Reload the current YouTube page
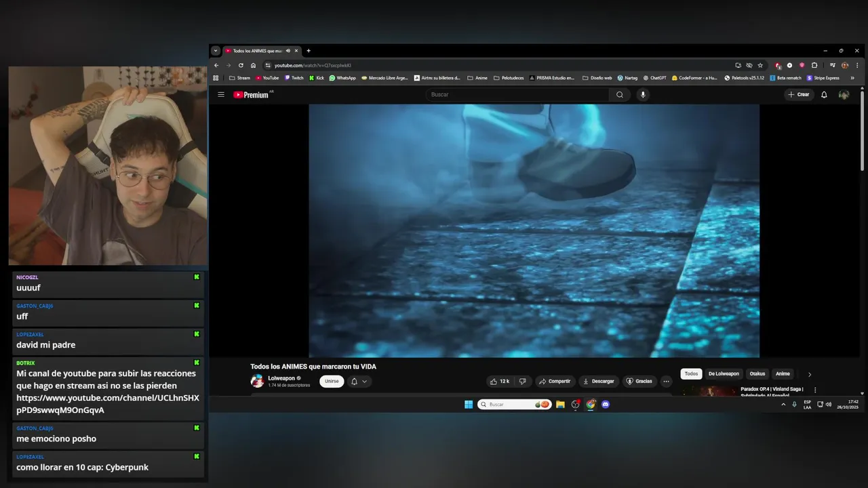This screenshot has width=868, height=488. (x=241, y=66)
